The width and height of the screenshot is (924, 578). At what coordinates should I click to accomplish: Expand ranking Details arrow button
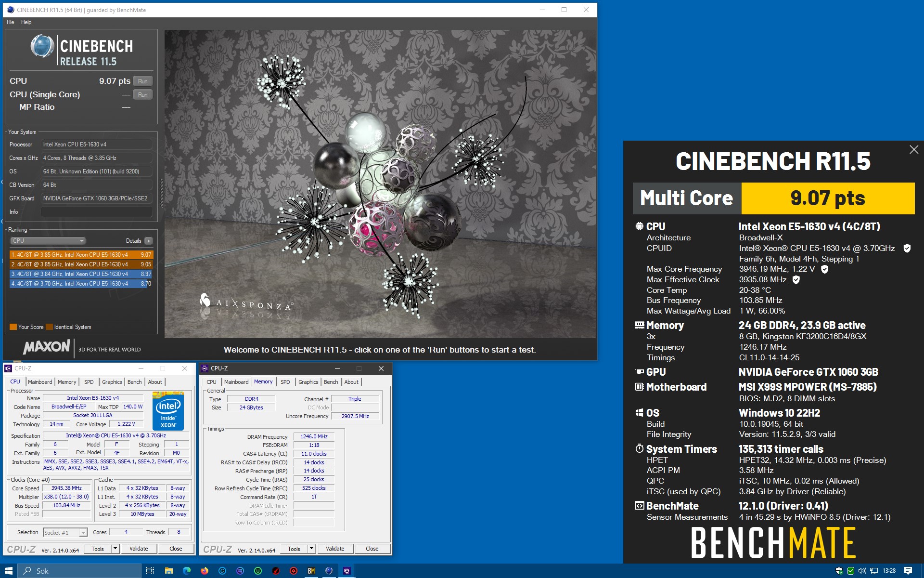[x=149, y=241]
